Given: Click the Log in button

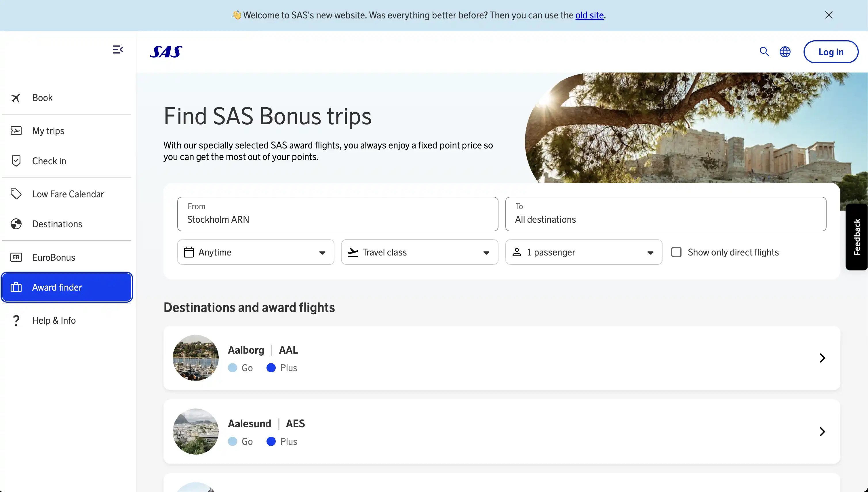Looking at the screenshot, I should 831,52.
